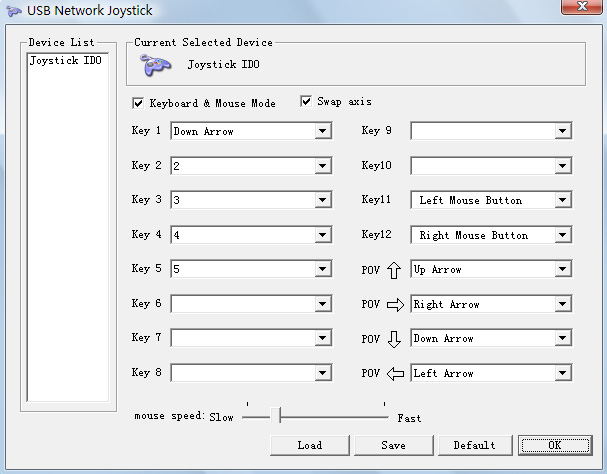Close the USB Network Joystick window
Image resolution: width=607 pixels, height=474 pixels.
point(582,7)
